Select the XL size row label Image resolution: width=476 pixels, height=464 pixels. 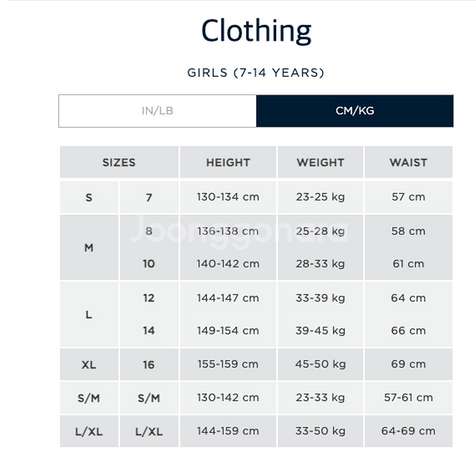(x=89, y=364)
